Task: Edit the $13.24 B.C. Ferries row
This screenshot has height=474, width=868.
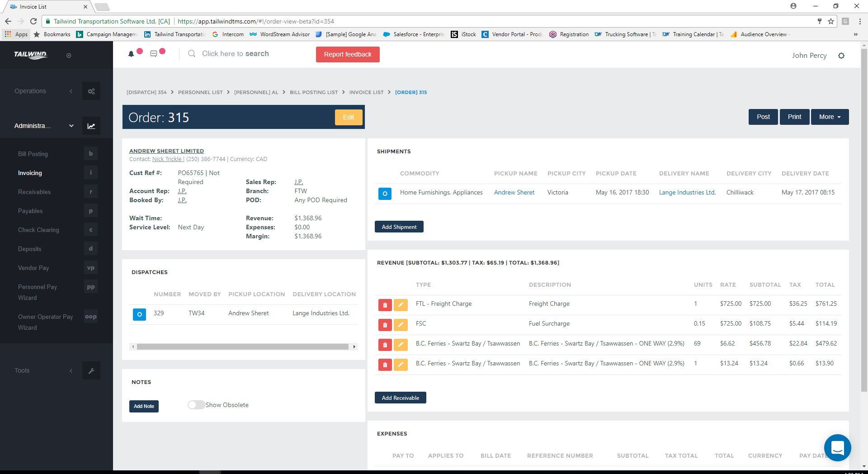Action: pos(401,365)
